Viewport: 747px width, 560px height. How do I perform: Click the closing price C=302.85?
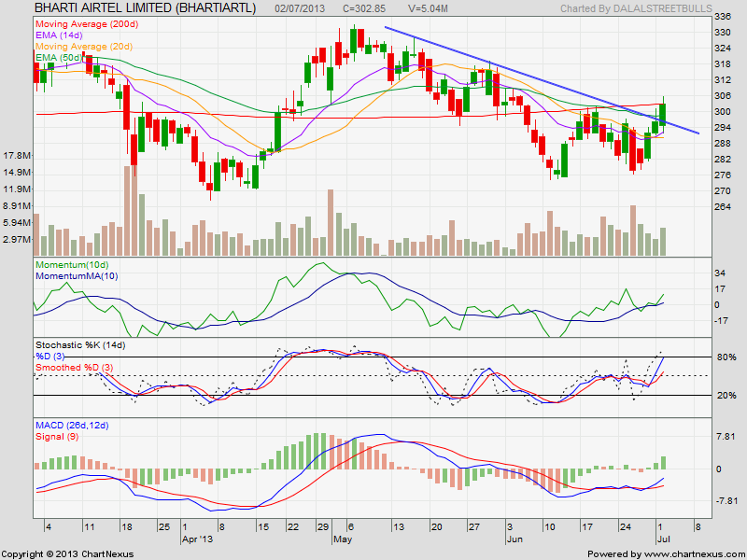tap(364, 8)
